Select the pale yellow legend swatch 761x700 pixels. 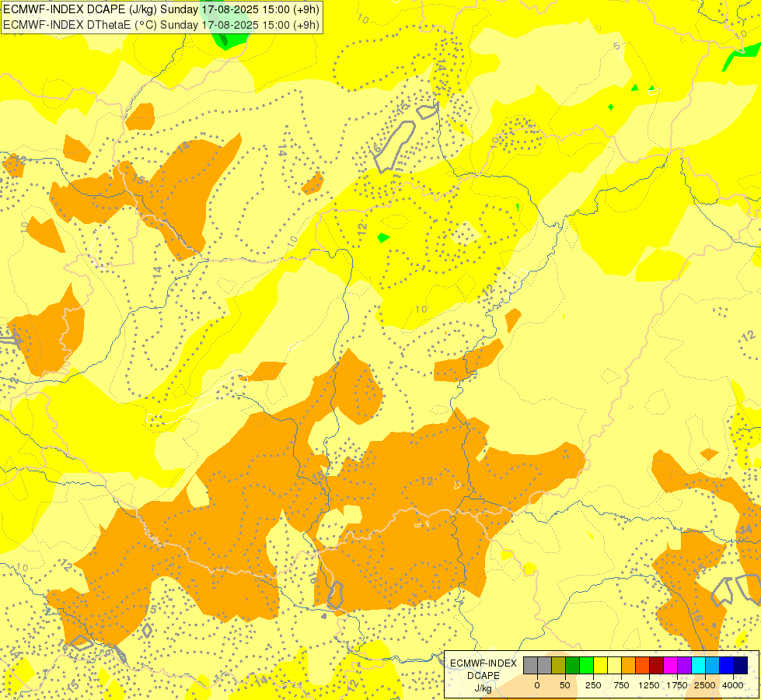(614, 666)
